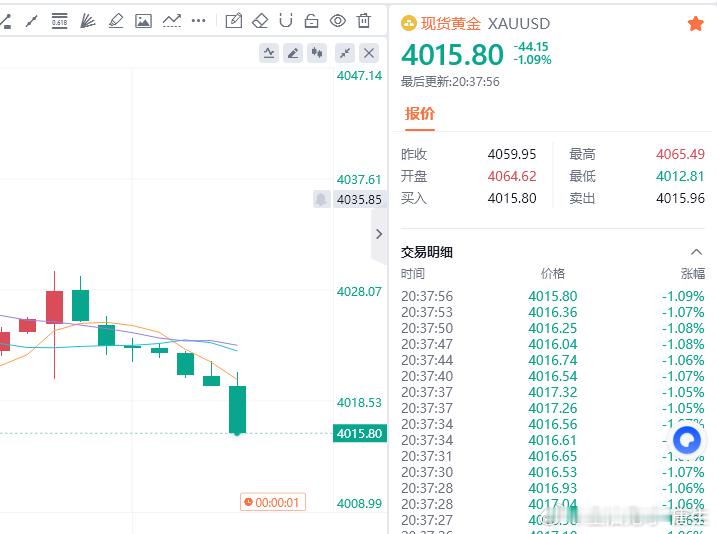Image resolution: width=717 pixels, height=534 pixels.
Task: Toggle the drawings lock icon
Action: coord(311,21)
